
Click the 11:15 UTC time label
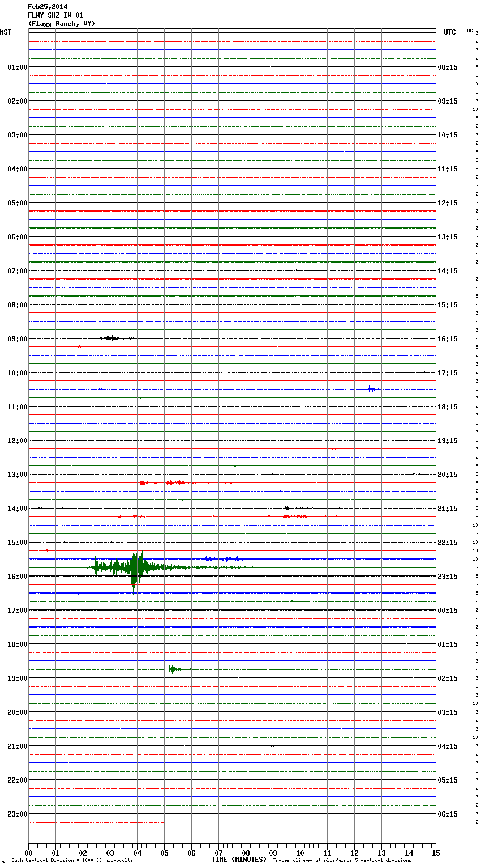point(448,169)
